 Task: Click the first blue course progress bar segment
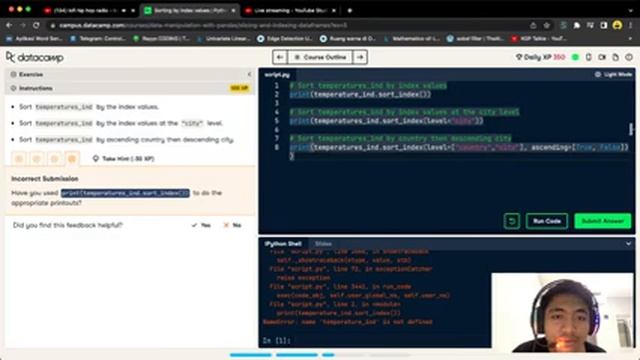click(x=251, y=355)
